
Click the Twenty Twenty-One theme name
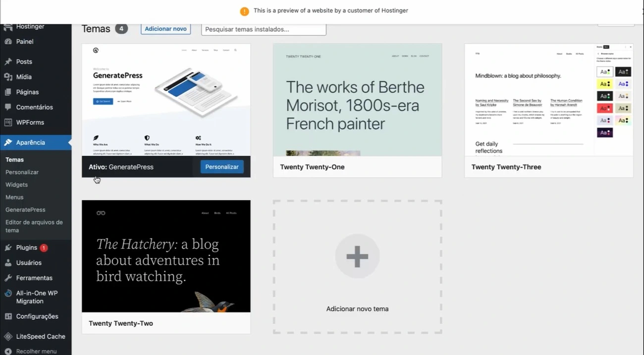(x=312, y=167)
